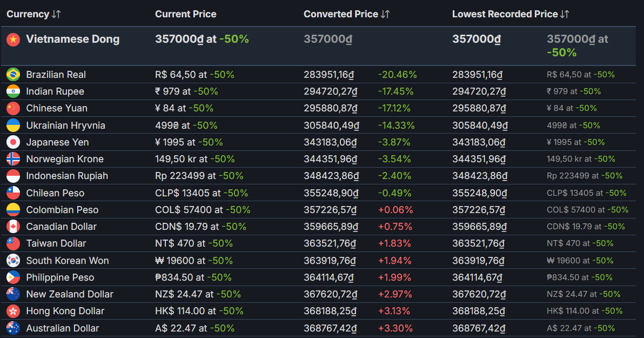Click the South Korean Won flag icon
The height and width of the screenshot is (338, 644).
point(14,261)
